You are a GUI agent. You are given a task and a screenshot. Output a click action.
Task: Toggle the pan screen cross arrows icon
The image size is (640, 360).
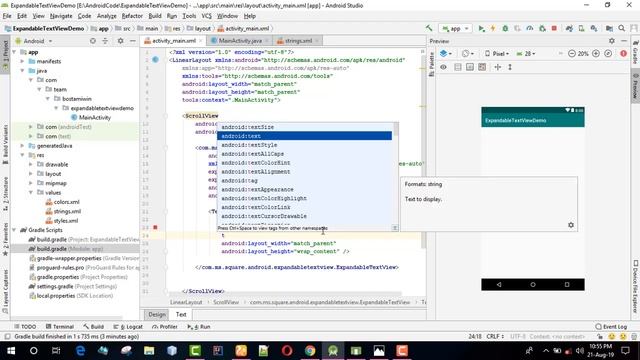[498, 67]
